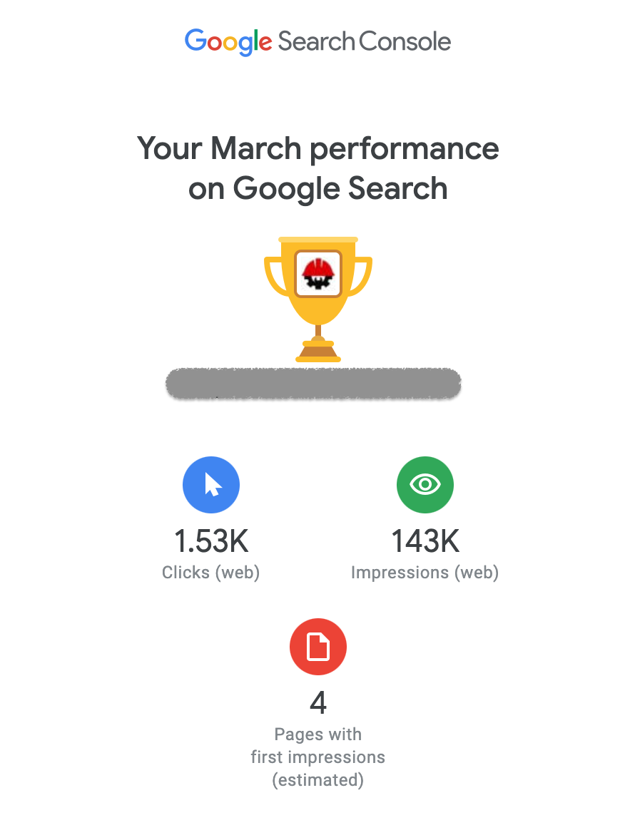Click the multicolor Google wordmark
Viewport: 635px width, 840px height.
[228, 41]
